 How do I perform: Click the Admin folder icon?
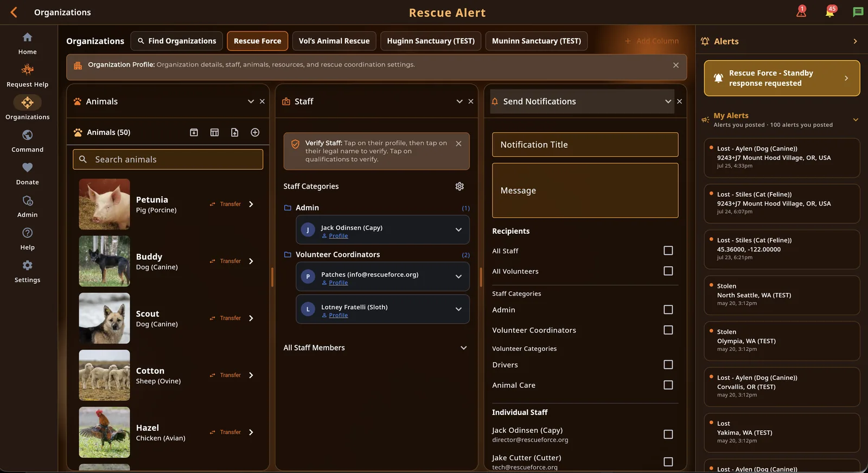pyautogui.click(x=288, y=208)
